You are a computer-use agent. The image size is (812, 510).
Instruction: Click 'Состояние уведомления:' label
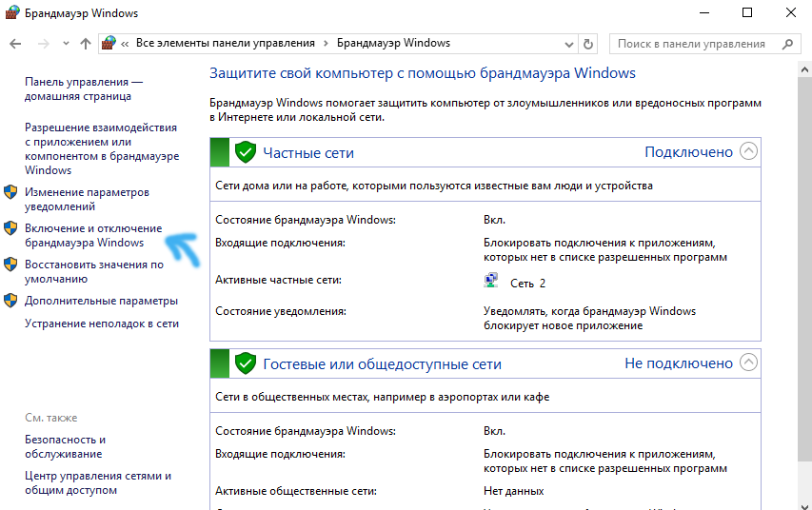click(281, 311)
